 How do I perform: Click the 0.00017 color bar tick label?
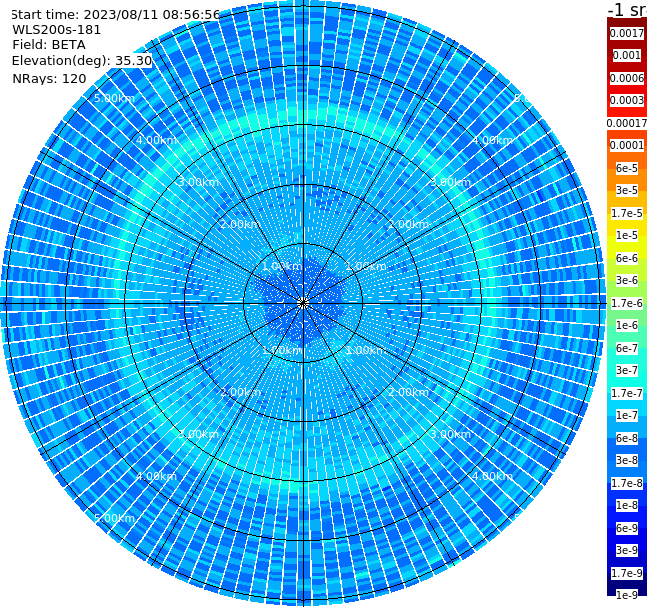627,123
